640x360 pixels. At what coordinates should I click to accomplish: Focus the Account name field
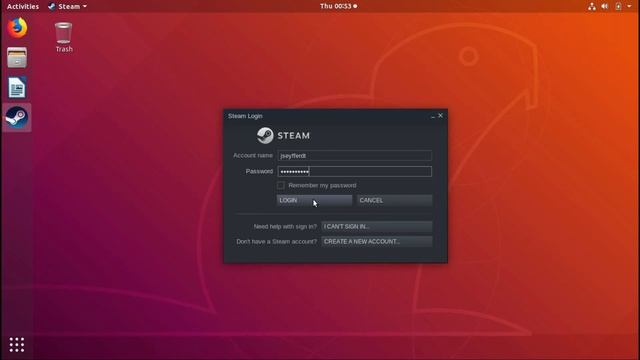pyautogui.click(x=354, y=156)
